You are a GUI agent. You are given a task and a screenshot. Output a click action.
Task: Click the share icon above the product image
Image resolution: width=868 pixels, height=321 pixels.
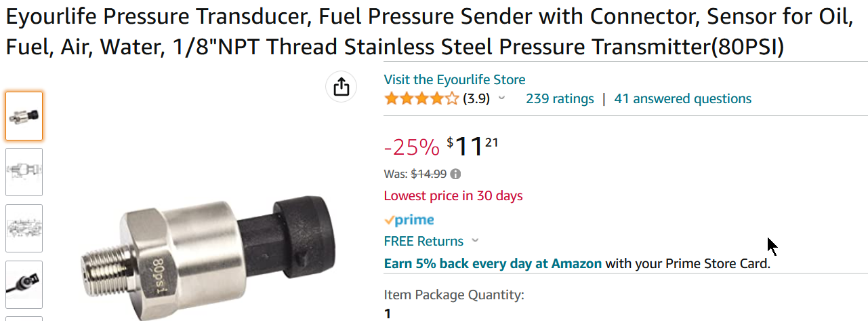coord(342,87)
